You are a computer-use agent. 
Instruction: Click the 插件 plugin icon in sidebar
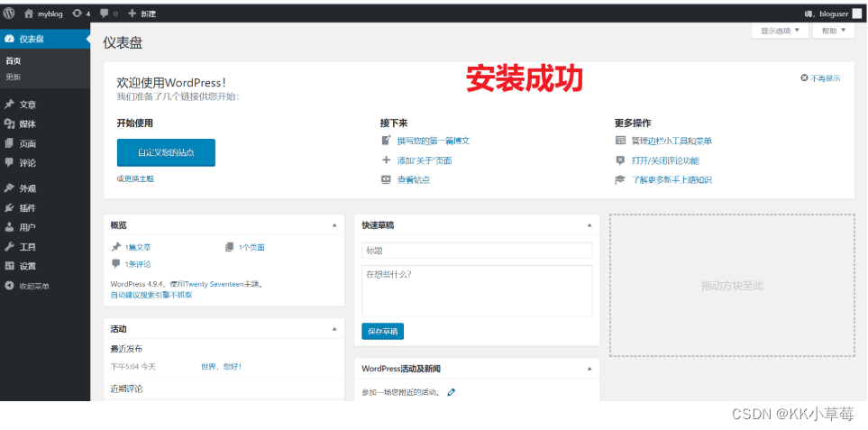(9, 208)
